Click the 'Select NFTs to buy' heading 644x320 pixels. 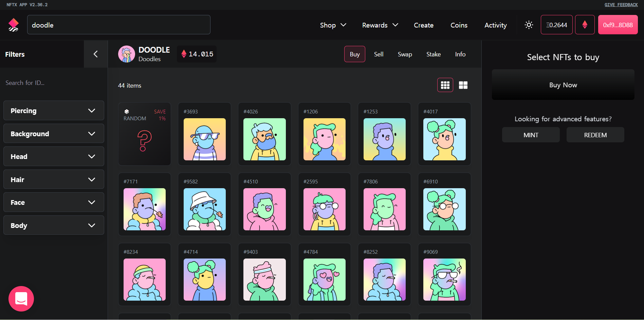[563, 57]
